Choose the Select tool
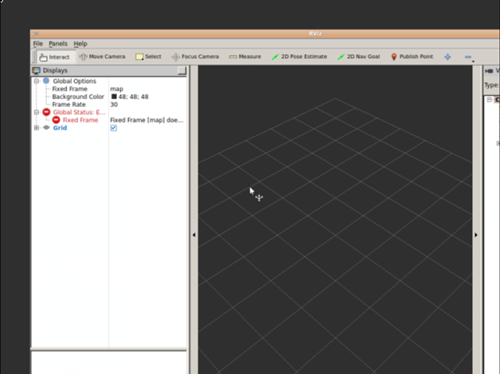The height and width of the screenshot is (374, 500). (x=149, y=57)
